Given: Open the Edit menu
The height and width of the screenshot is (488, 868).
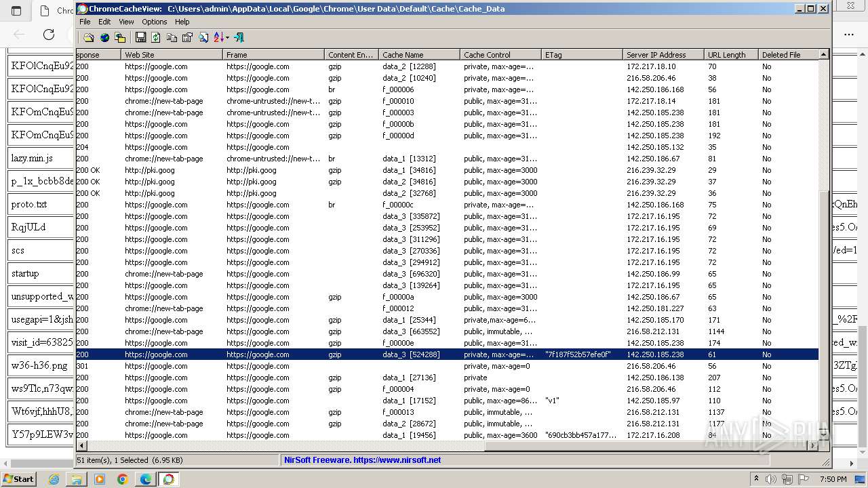Looking at the screenshot, I should (104, 22).
